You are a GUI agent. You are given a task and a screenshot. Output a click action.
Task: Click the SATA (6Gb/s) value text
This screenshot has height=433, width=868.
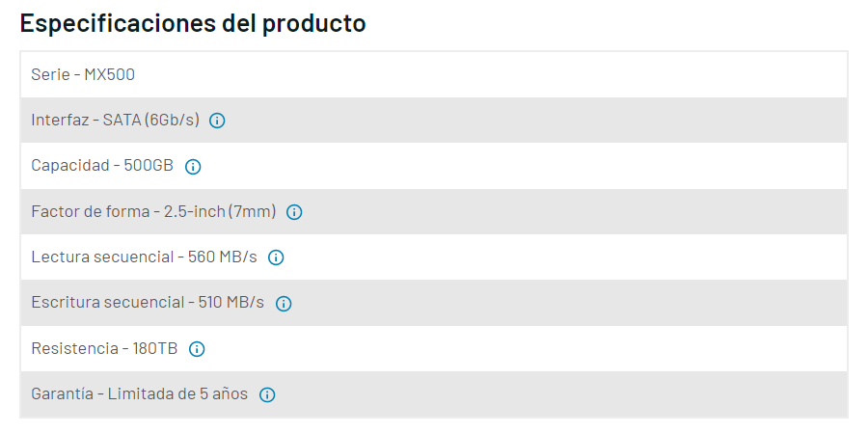pyautogui.click(x=151, y=121)
